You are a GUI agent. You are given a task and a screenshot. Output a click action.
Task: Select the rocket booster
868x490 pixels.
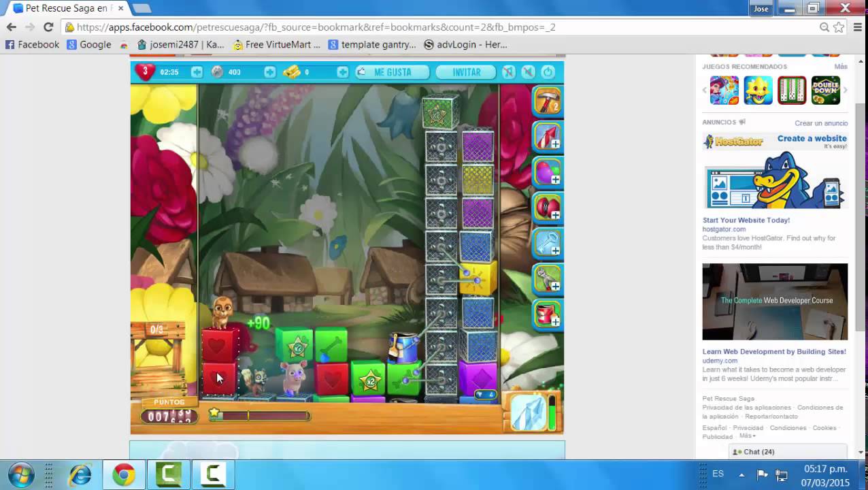click(547, 135)
